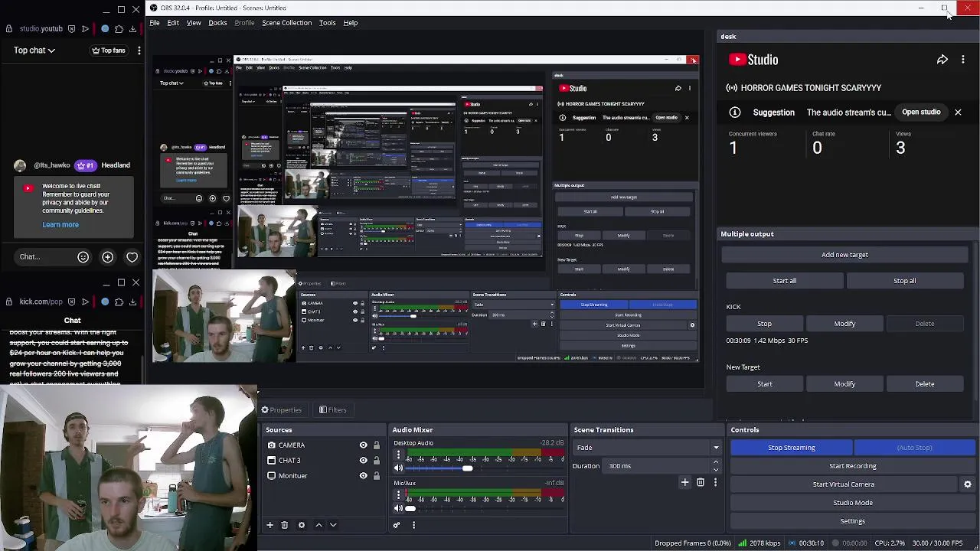Viewport: 980px width, 551px height.
Task: Adjust the Desktop Audio volume slider
Action: [x=467, y=468]
